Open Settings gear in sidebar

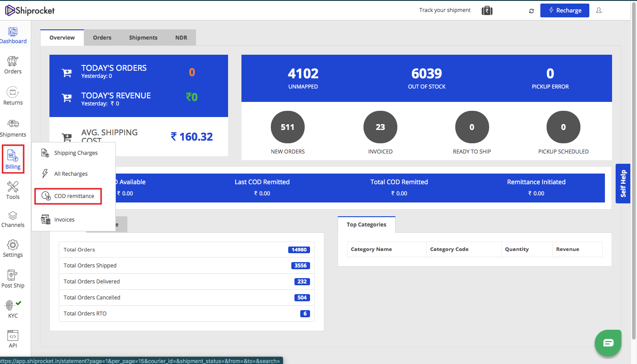(13, 248)
